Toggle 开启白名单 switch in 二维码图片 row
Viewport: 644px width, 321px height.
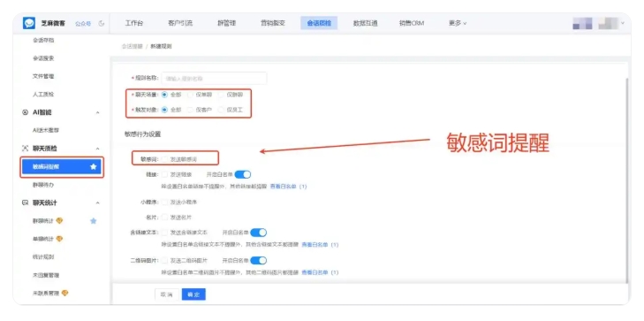click(x=259, y=261)
